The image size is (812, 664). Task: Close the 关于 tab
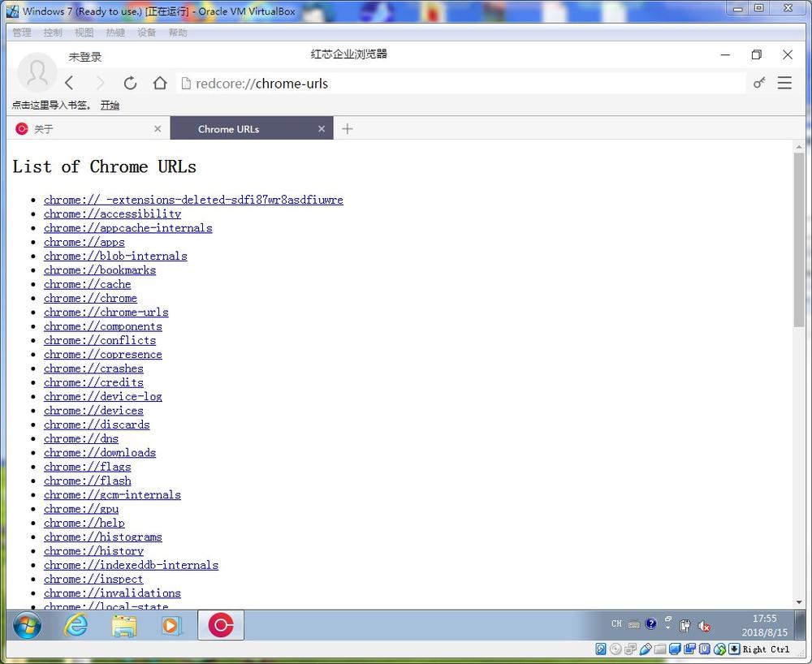coord(158,129)
